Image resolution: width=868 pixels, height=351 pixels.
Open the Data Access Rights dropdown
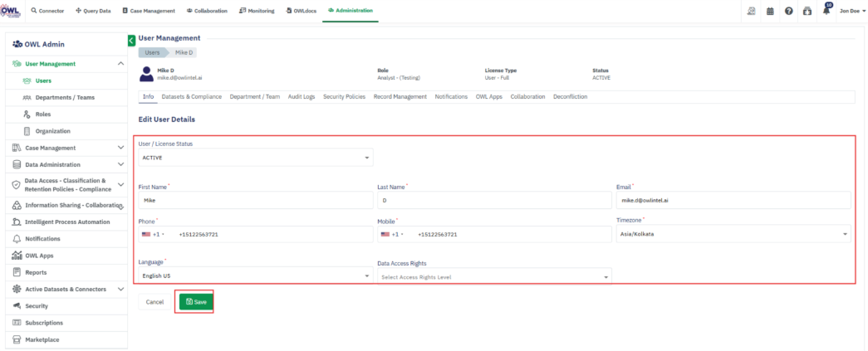point(494,276)
